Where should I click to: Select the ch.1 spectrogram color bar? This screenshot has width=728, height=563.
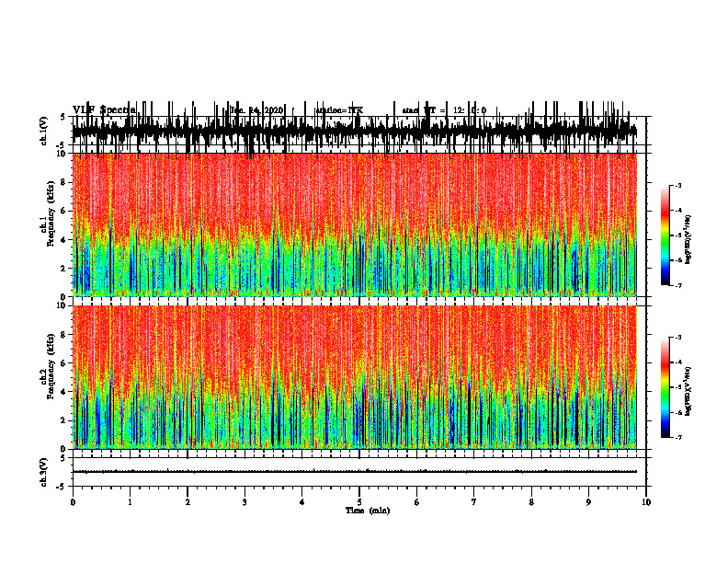point(665,236)
